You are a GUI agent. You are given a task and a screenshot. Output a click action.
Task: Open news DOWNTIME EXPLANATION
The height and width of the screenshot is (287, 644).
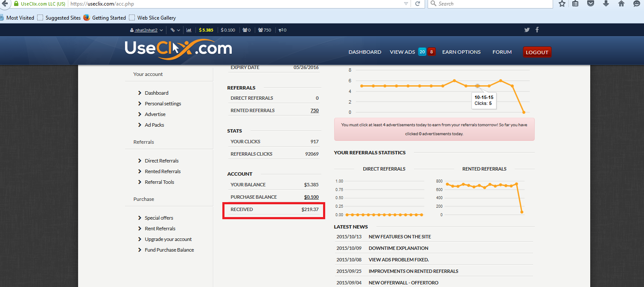tap(398, 248)
